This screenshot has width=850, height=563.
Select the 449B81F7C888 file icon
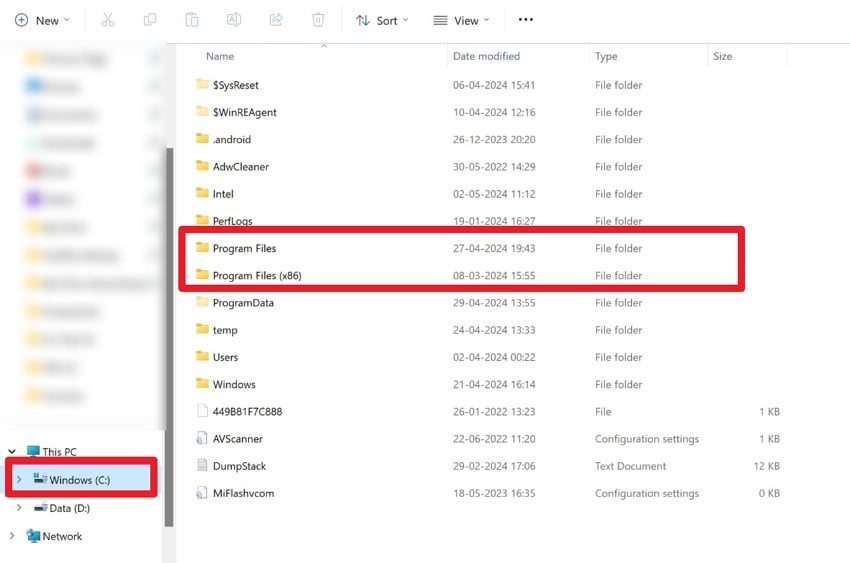tap(202, 411)
